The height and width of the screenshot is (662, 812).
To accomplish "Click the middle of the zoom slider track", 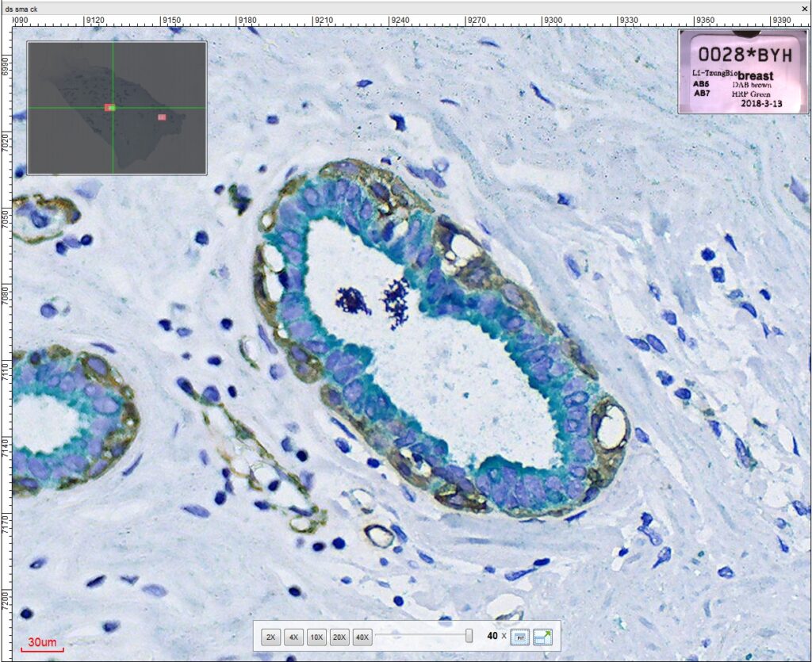I will tap(422, 636).
